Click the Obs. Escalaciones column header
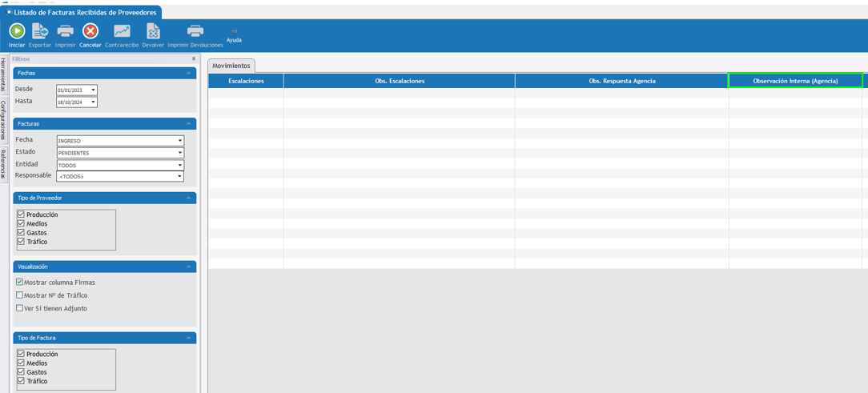Viewport: 868px width, 393px height. point(399,81)
